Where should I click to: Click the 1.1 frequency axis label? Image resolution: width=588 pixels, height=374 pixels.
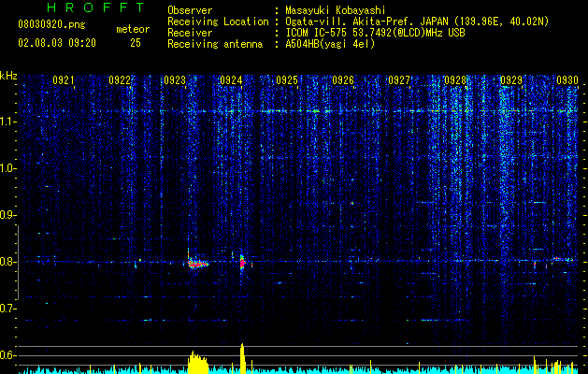click(x=7, y=122)
